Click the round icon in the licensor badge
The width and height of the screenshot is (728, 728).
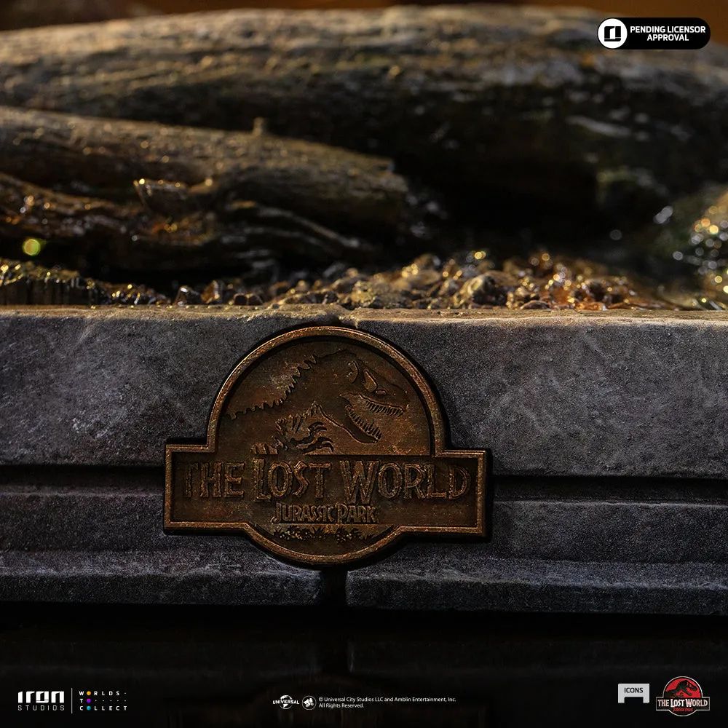(612, 33)
